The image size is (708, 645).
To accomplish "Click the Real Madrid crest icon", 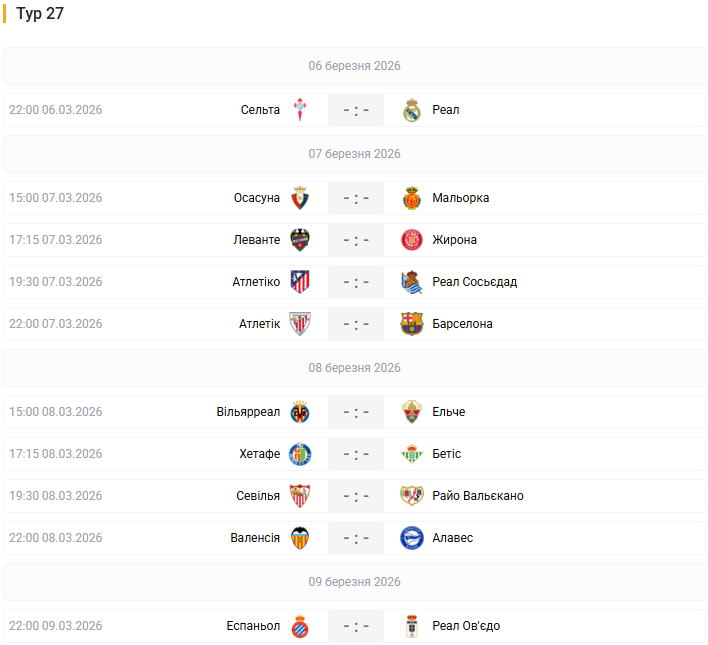I will tap(412, 110).
